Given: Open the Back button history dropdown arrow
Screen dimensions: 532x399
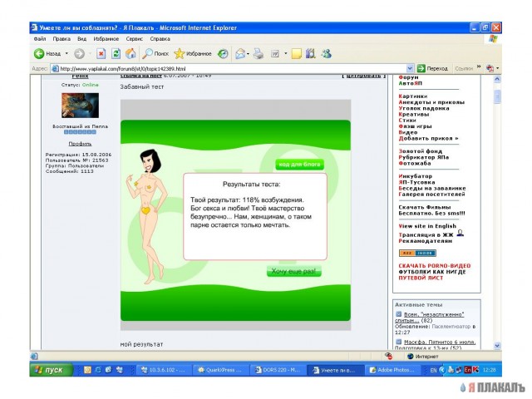Looking at the screenshot, I should (66, 53).
